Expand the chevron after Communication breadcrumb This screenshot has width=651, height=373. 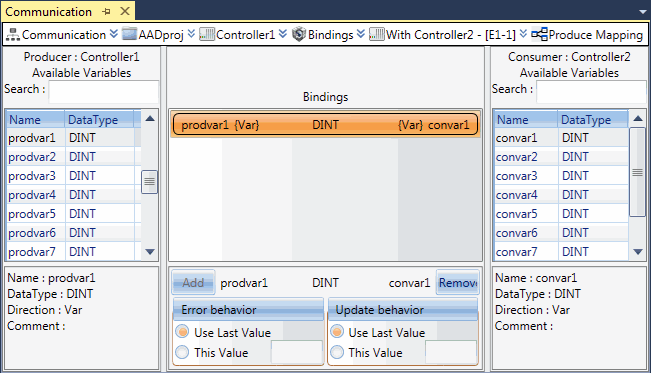pos(113,34)
